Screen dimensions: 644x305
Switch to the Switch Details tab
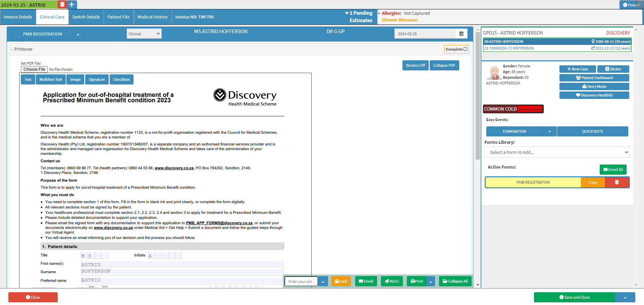point(86,17)
